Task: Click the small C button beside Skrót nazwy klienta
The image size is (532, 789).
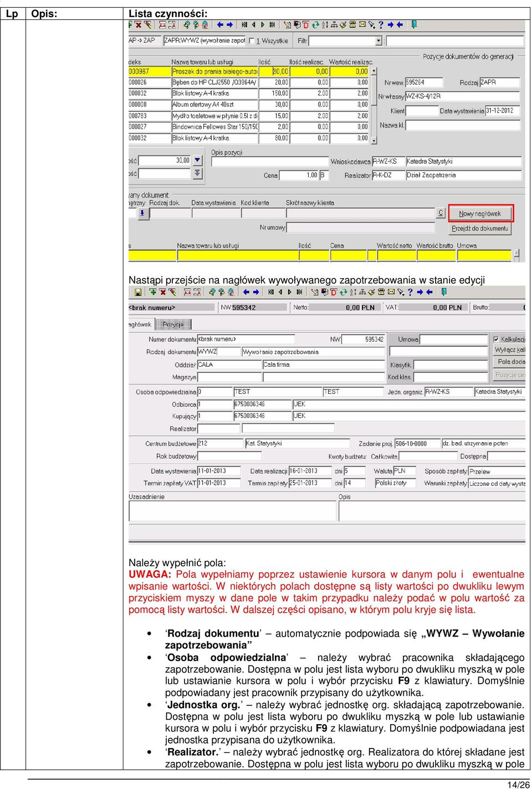Action: [441, 213]
